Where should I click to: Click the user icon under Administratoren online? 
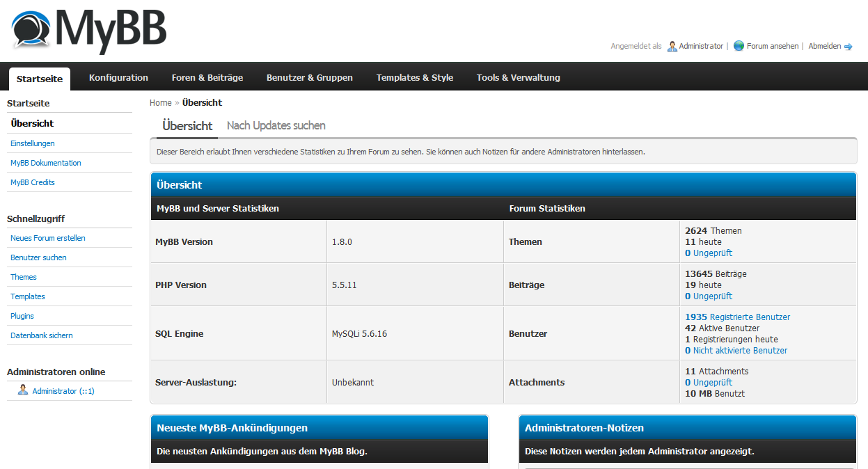23,390
